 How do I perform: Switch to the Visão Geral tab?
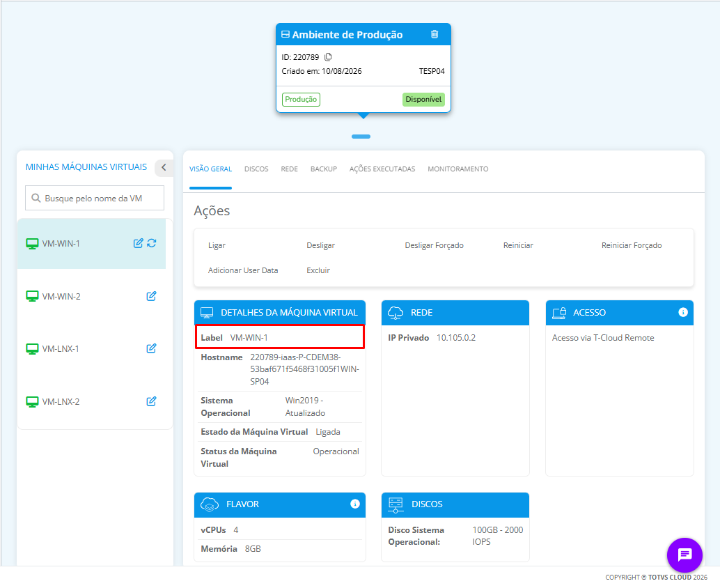pyautogui.click(x=210, y=169)
